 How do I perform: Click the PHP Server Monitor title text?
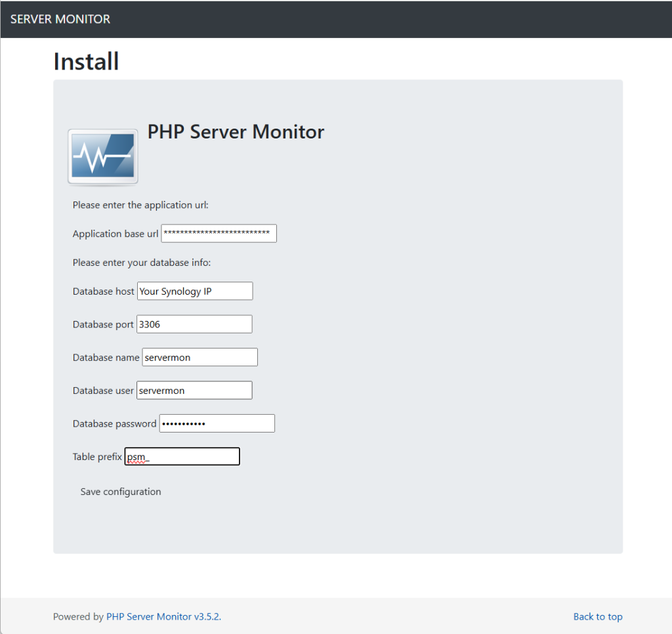point(236,132)
